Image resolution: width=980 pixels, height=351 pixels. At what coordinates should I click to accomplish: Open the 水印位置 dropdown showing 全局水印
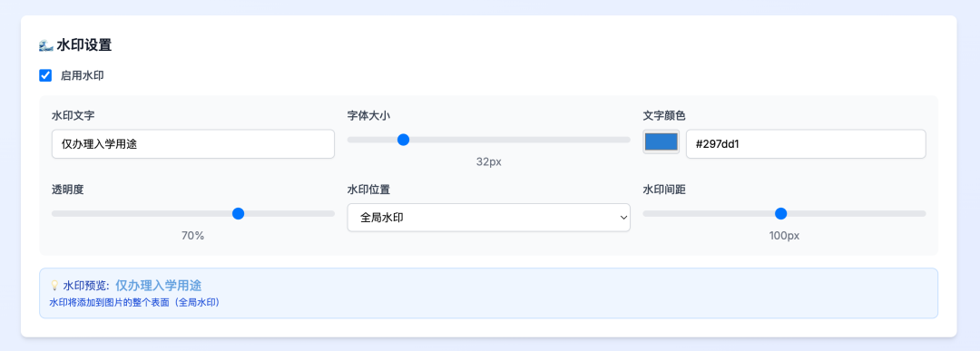[x=489, y=218]
